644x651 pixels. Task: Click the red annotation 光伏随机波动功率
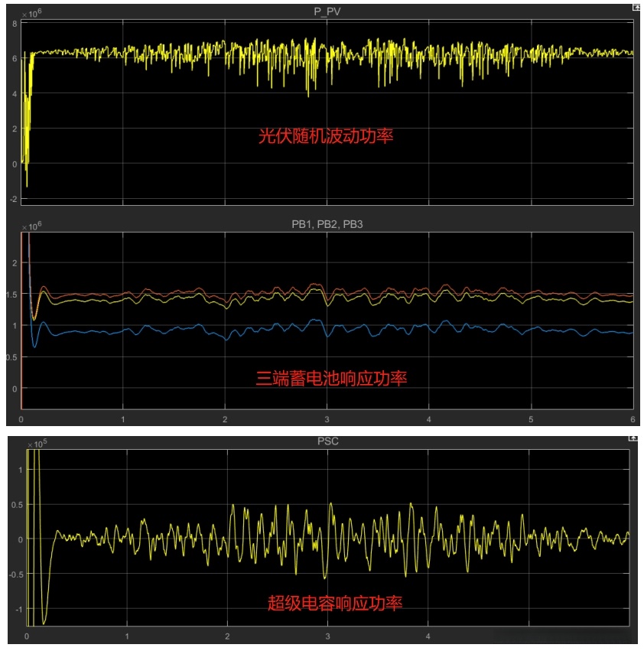[x=326, y=136]
